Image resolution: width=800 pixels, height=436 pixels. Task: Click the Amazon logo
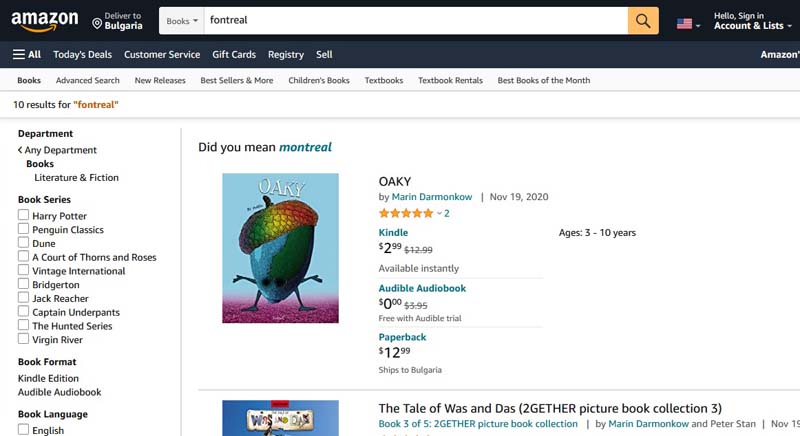pos(44,20)
